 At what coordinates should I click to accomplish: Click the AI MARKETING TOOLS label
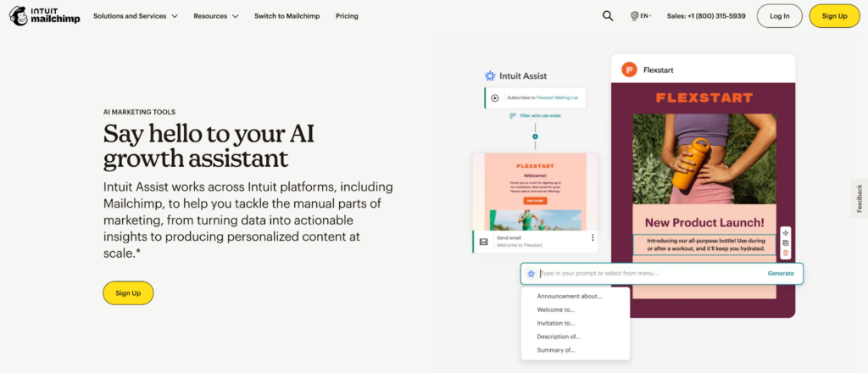140,112
